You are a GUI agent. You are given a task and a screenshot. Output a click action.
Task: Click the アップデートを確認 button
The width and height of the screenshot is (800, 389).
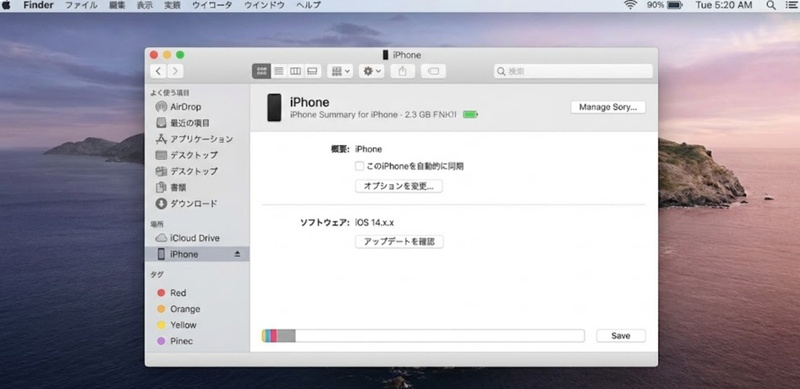click(x=399, y=242)
